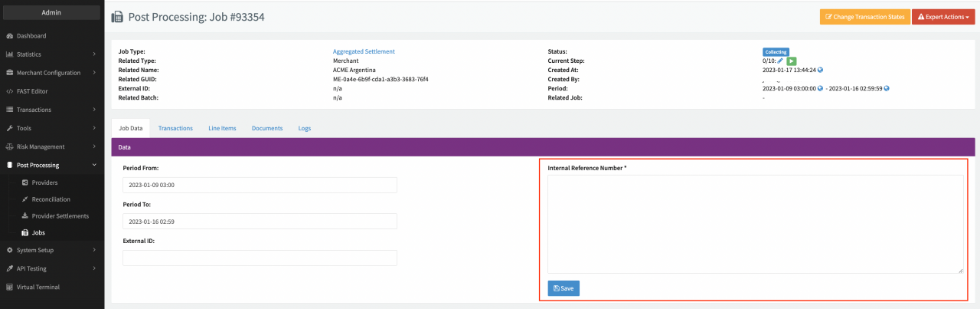Click the Internal Reference Number text area
The width and height of the screenshot is (980, 309).
tap(755, 224)
